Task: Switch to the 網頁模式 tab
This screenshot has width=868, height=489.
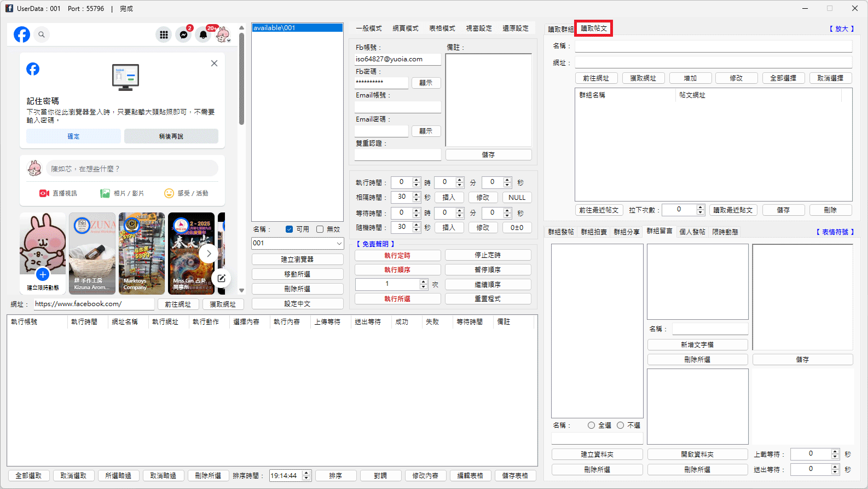Action: click(406, 28)
